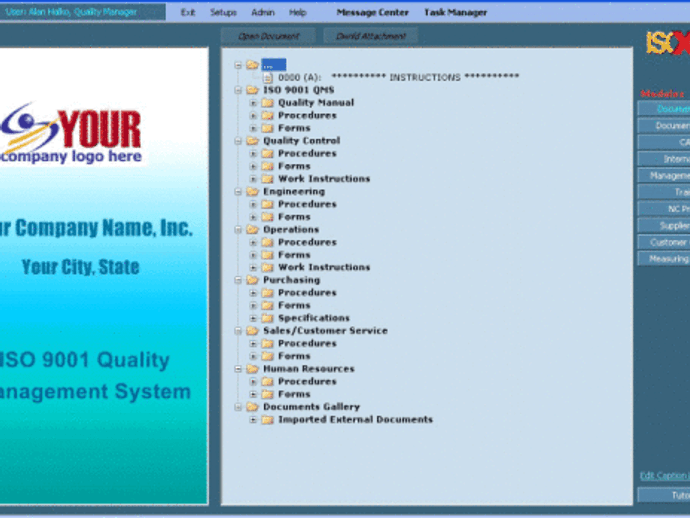Viewport: 690px width, 518px height.
Task: Open the Help menu
Action: [x=297, y=12]
